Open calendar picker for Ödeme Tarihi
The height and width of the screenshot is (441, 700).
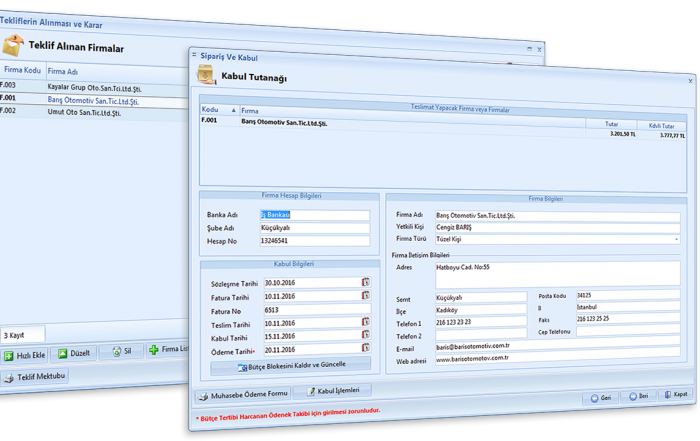pos(366,351)
